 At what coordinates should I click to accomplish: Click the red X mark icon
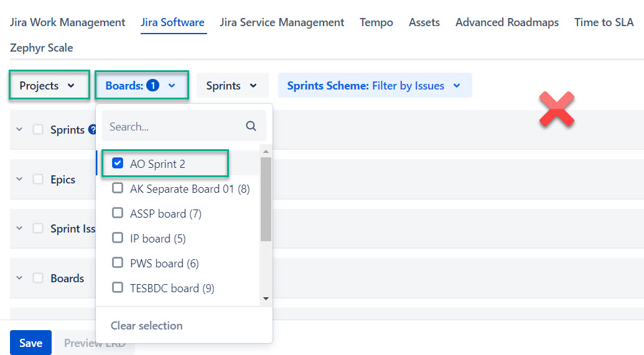(556, 110)
